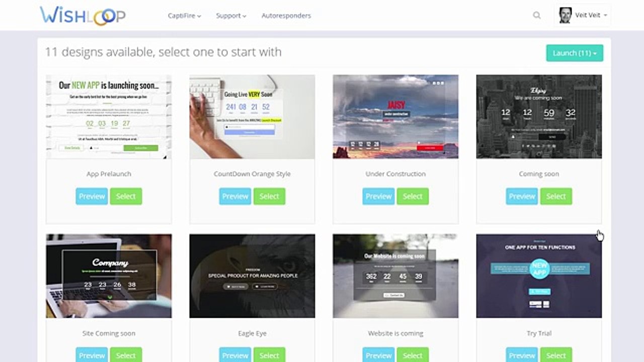
Task: Preview the App Prelaunch design
Action: (x=92, y=196)
